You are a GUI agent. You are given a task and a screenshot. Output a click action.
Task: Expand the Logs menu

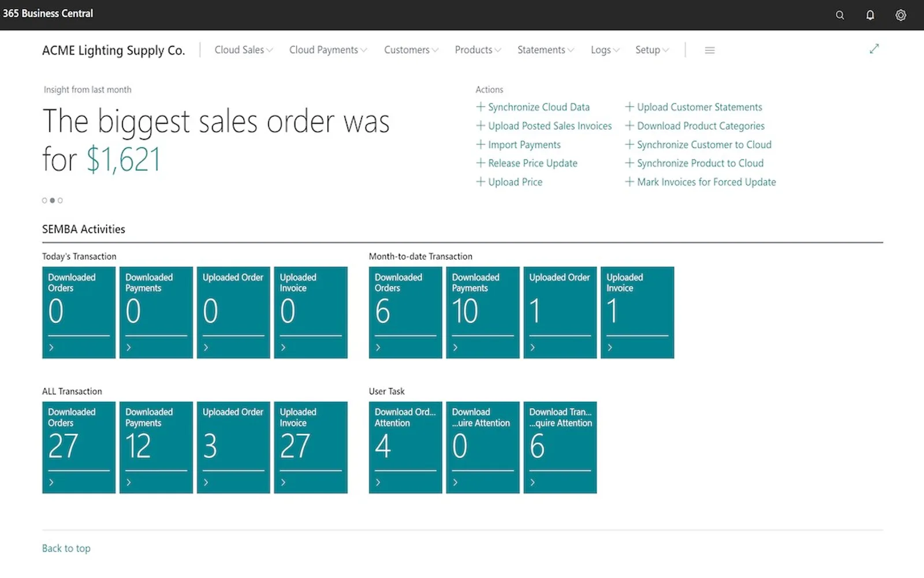click(x=605, y=50)
